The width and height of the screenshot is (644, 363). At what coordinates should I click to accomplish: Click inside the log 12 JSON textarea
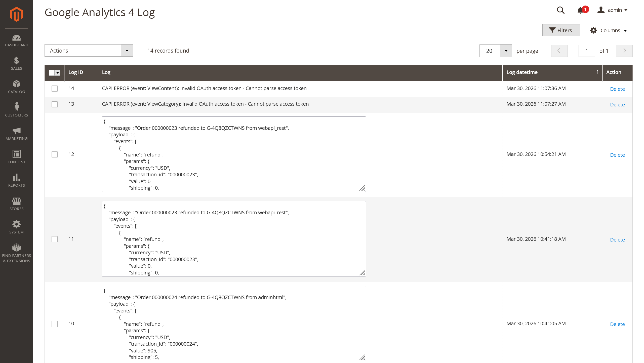234,154
